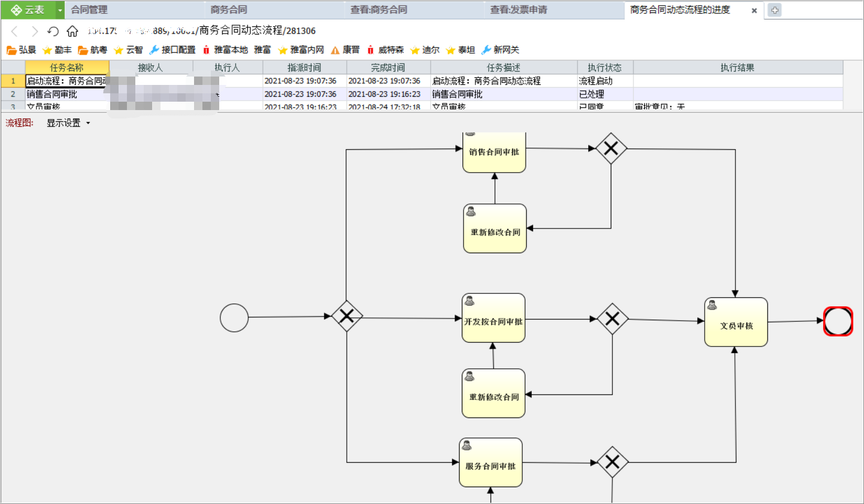This screenshot has width=864, height=504.
Task: Click the 任务描述 column header
Action: [503, 67]
